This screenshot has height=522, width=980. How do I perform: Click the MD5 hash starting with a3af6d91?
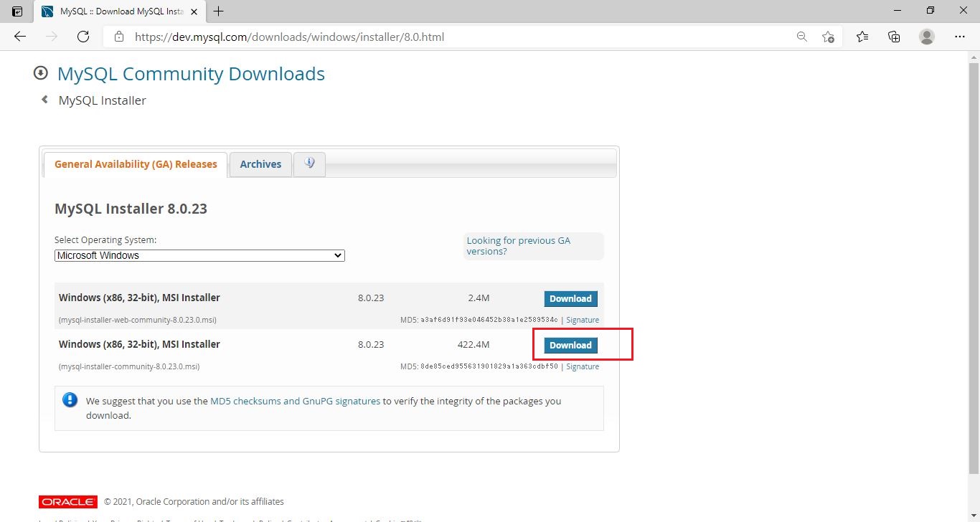pyautogui.click(x=489, y=320)
